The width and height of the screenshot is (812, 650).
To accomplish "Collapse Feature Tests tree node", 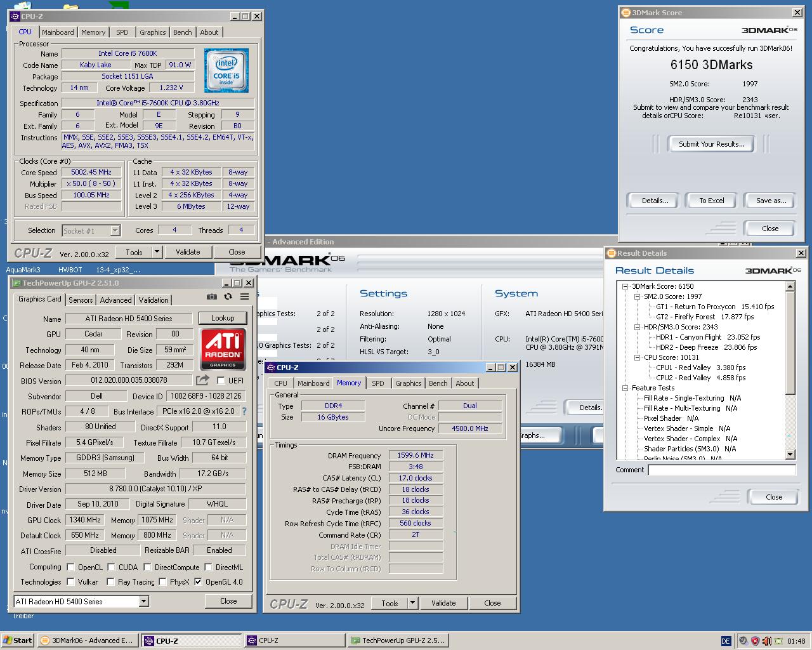I will [x=625, y=388].
